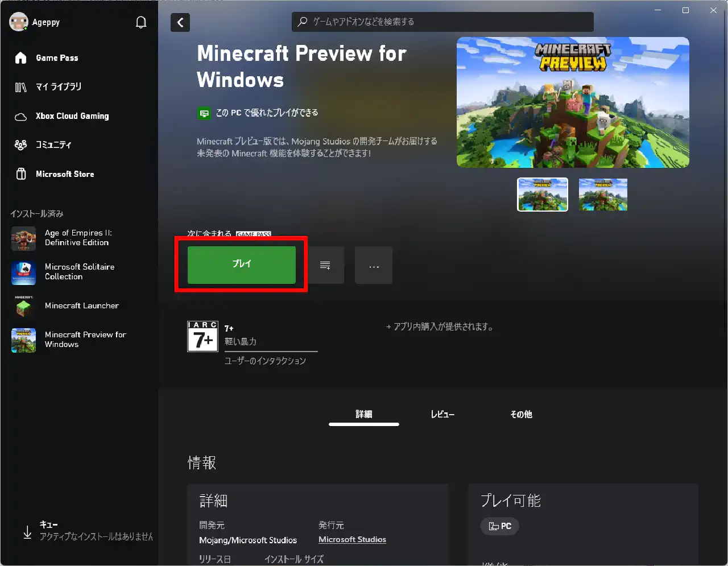Click the Microsoft Store bag icon

(21, 174)
